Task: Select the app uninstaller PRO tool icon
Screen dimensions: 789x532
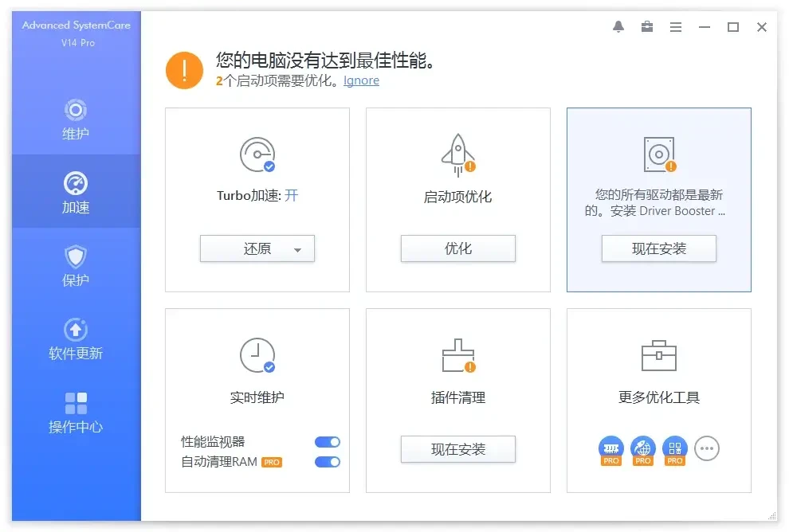Action: tap(674, 448)
